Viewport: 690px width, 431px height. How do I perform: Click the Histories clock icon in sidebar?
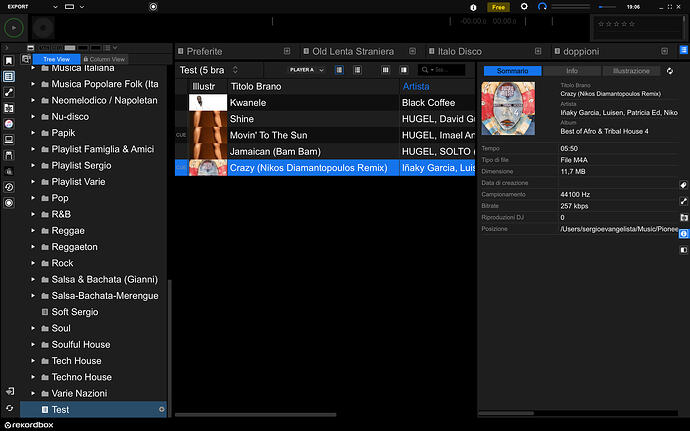(9, 187)
